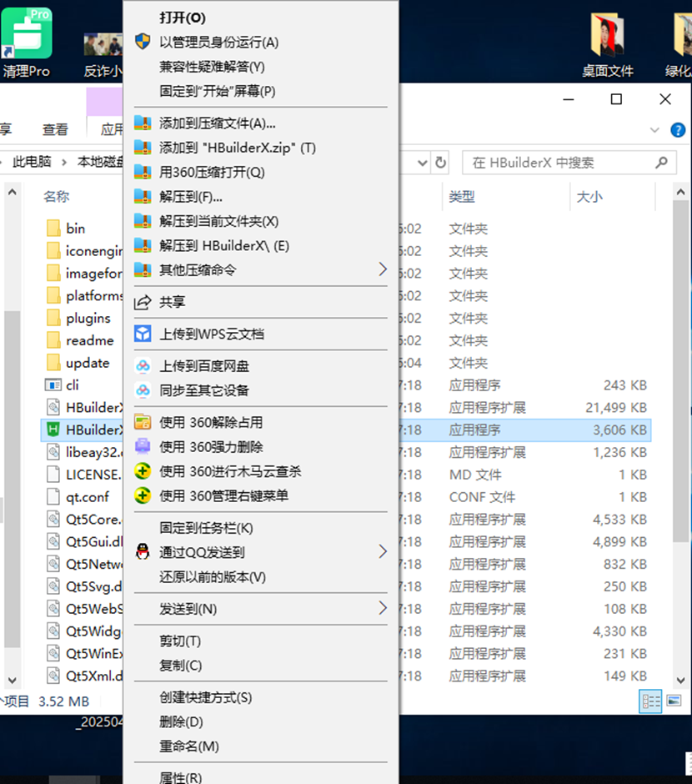Screen dimensions: 692x784
Task: Click the zip icon beside 用360压缩打开(Q)
Action: pos(143,172)
